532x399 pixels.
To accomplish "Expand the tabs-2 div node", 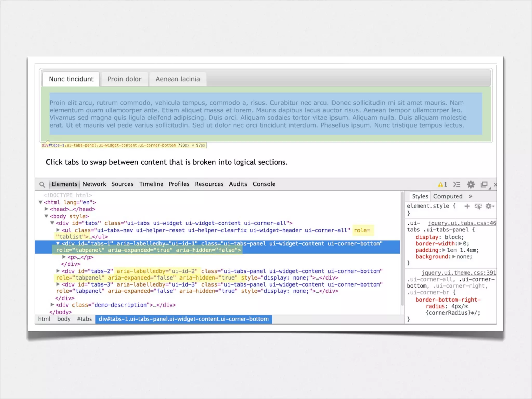I will coord(58,271).
